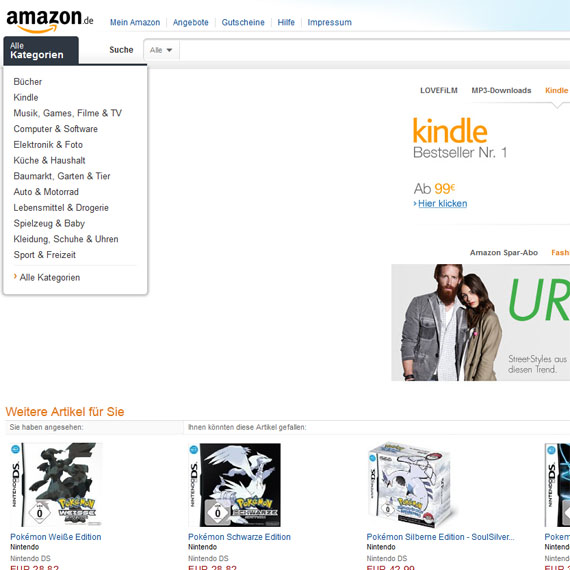Open the Gutscheine link

(243, 23)
